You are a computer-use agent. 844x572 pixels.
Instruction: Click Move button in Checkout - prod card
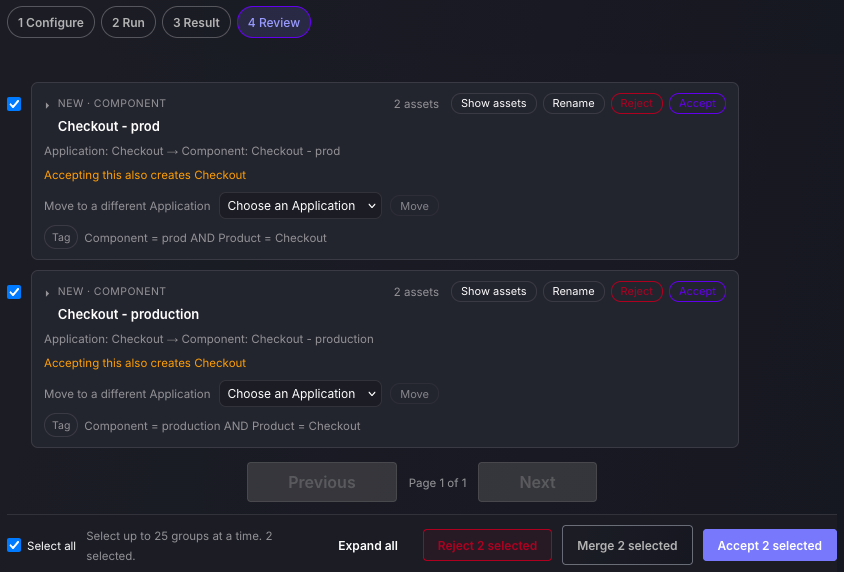[414, 206]
